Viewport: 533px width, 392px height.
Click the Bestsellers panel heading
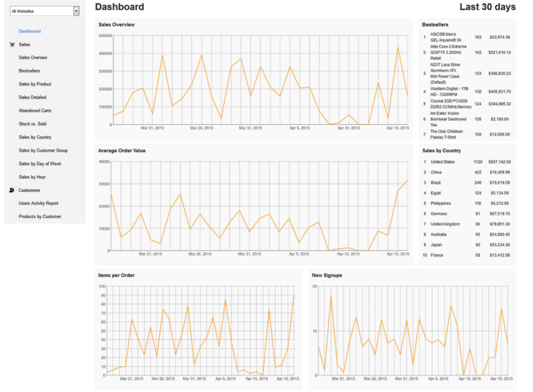(x=435, y=25)
